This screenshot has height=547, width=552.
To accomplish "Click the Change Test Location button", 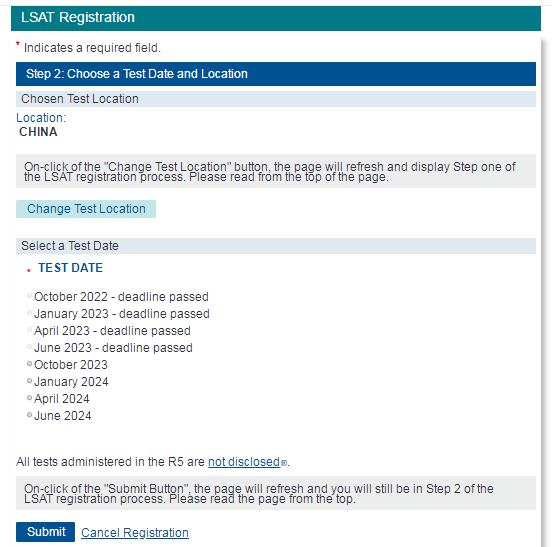I will pos(86,209).
